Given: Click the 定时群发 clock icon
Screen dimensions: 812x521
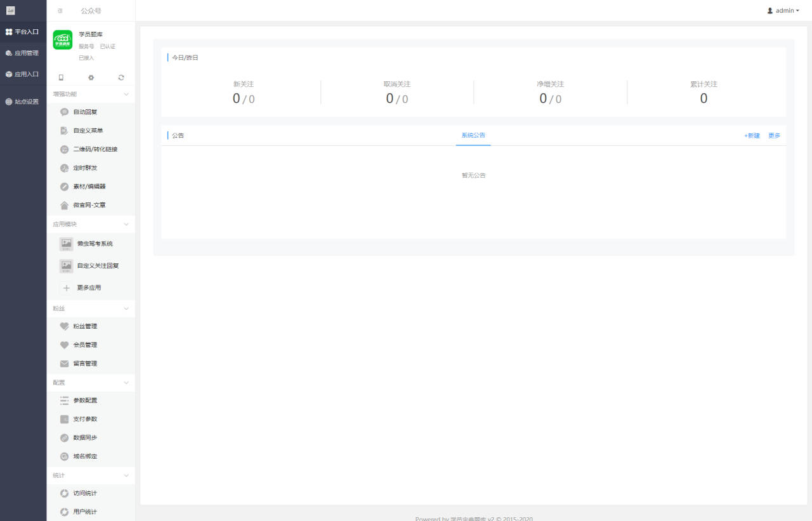Looking at the screenshot, I should tap(64, 168).
